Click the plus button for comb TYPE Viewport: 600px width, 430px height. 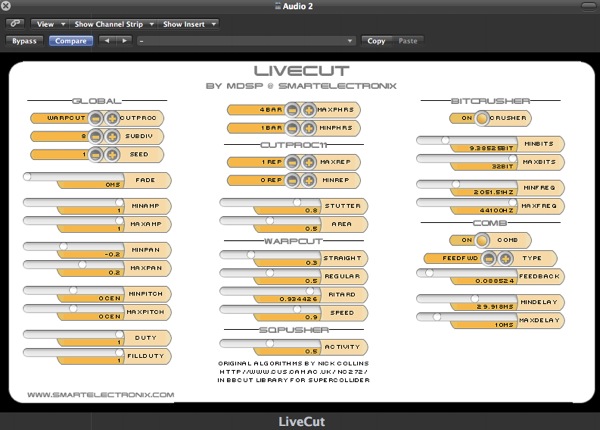point(505,259)
